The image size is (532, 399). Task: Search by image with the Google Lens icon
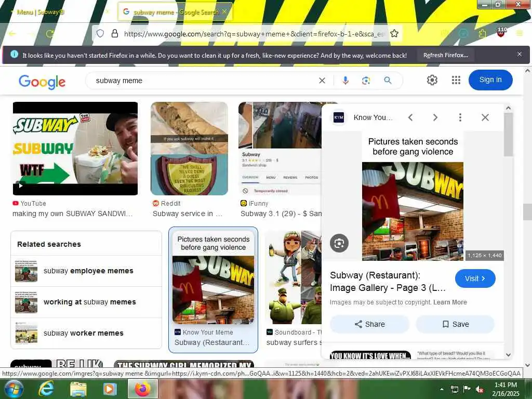click(x=366, y=81)
